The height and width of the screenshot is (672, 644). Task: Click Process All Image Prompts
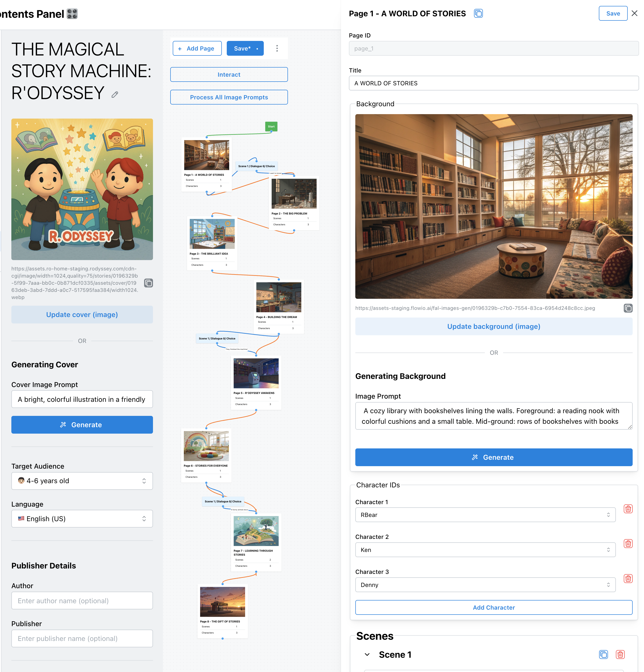click(x=229, y=97)
